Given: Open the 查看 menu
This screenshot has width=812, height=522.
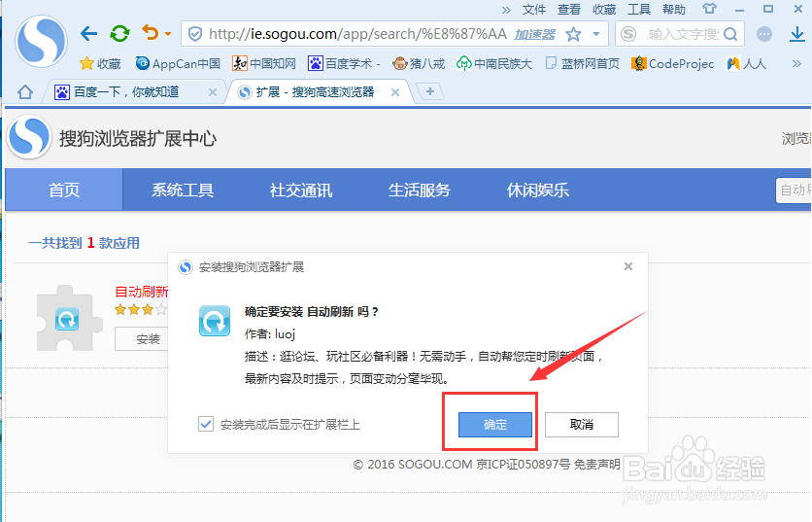Looking at the screenshot, I should click(569, 10).
